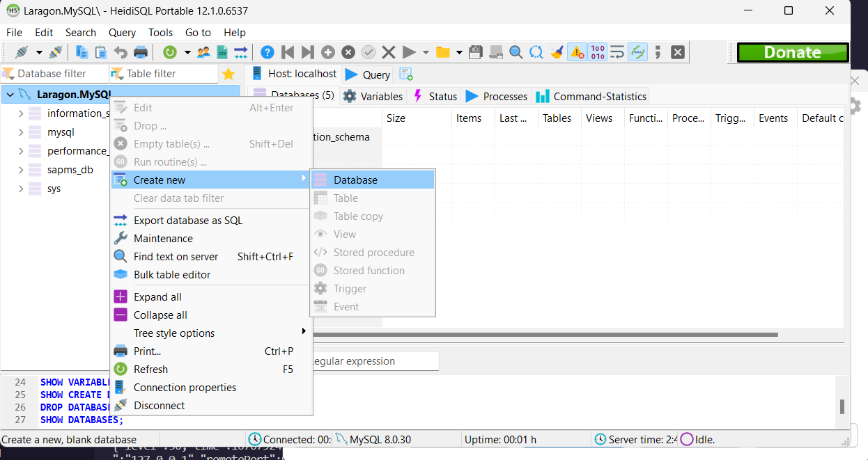This screenshot has width=868, height=460.
Task: Open the User manager icon
Action: tap(203, 52)
